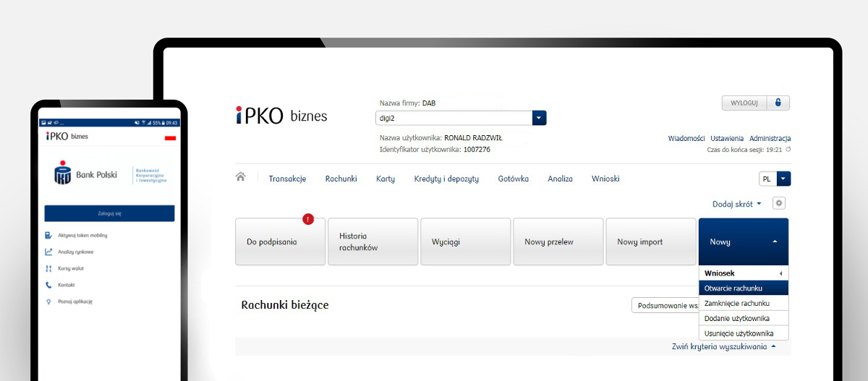Open the Do podpisania tile
Viewport: 868px width, 381px height.
[281, 241]
